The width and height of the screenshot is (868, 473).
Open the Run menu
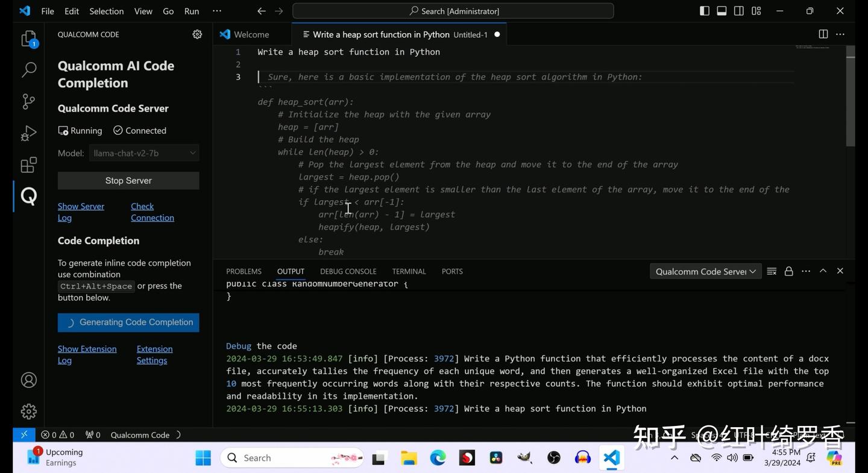192,11
